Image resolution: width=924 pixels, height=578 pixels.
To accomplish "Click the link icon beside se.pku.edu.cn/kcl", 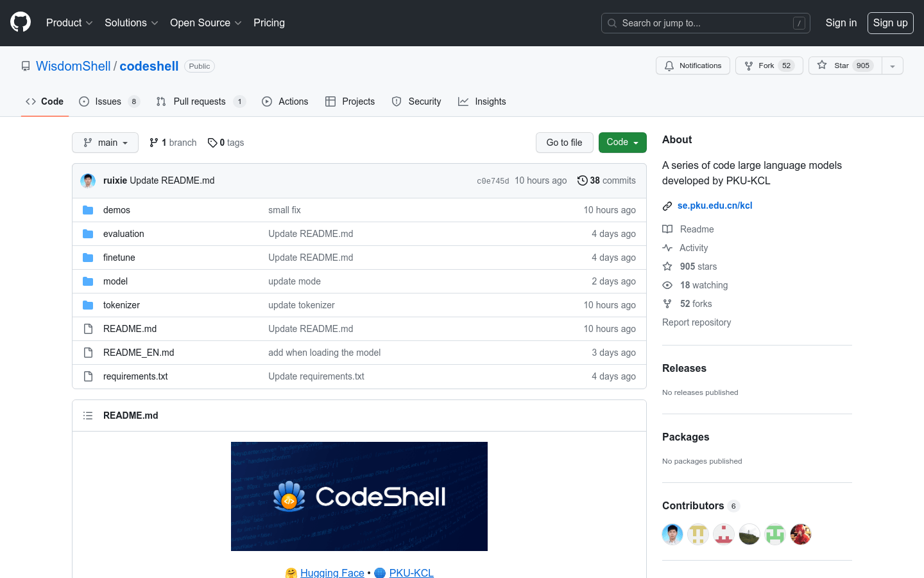I will 667,206.
